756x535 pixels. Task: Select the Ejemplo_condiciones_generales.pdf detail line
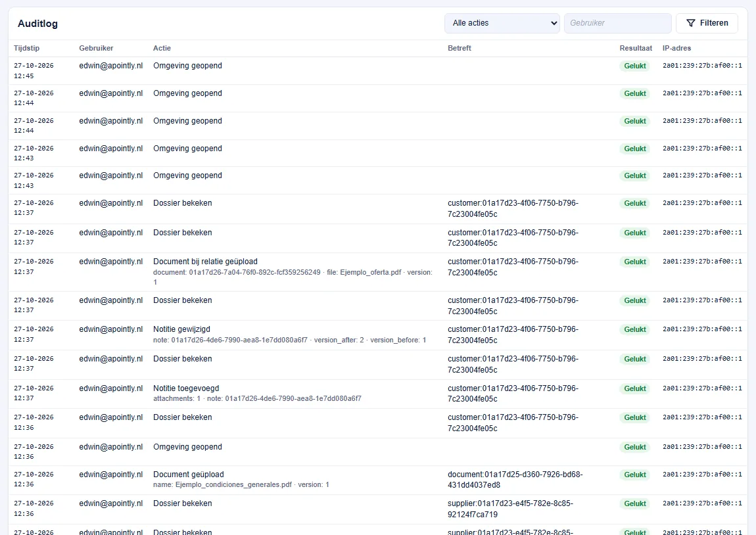(241, 485)
